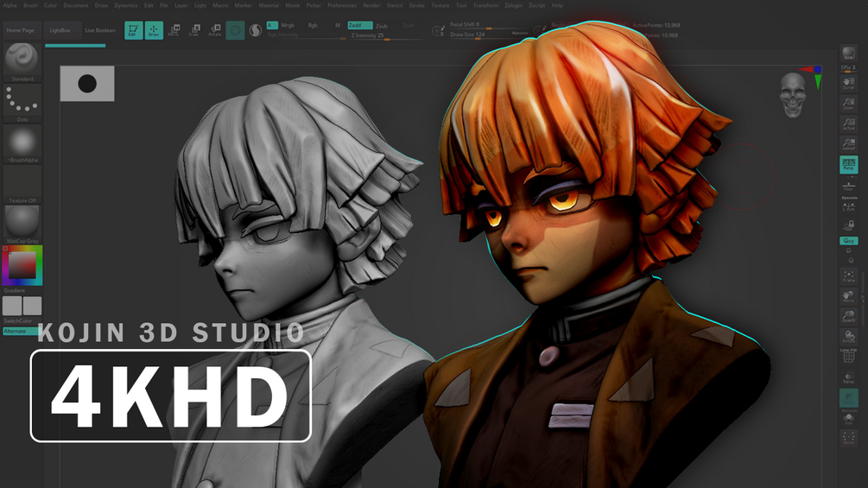
Task: Select the Scale mode icon
Action: pos(194,30)
